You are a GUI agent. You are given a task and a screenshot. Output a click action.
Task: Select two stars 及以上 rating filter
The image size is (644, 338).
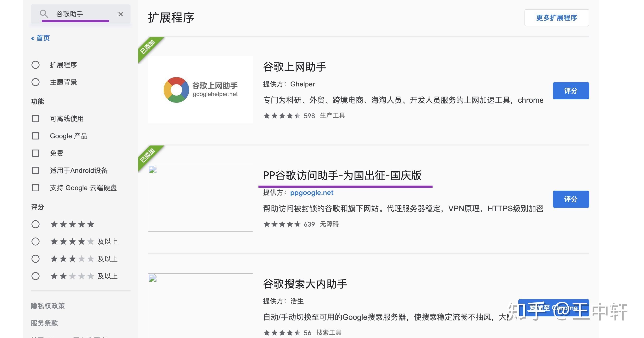36,276
